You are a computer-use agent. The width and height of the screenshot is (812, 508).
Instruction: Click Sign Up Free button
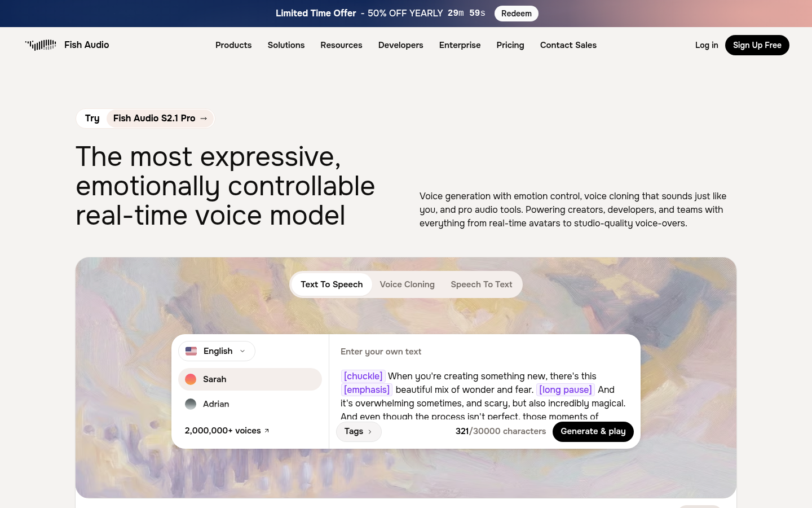(757, 45)
